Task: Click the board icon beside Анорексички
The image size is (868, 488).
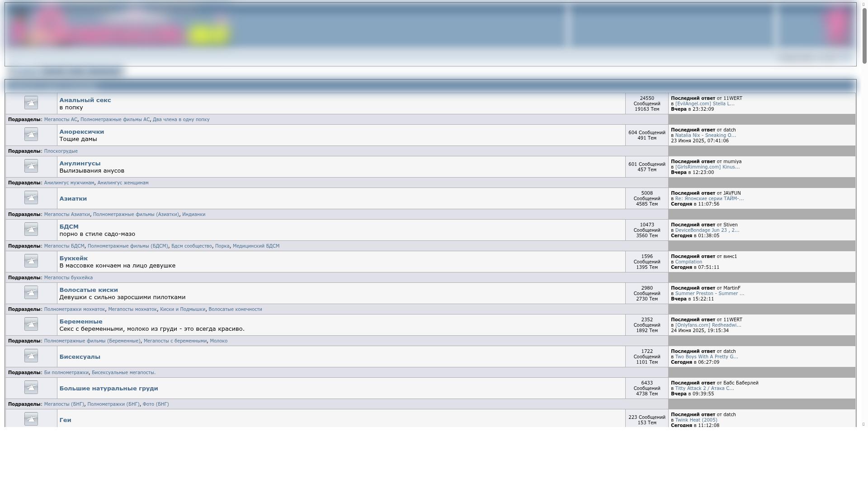Action: 31,135
